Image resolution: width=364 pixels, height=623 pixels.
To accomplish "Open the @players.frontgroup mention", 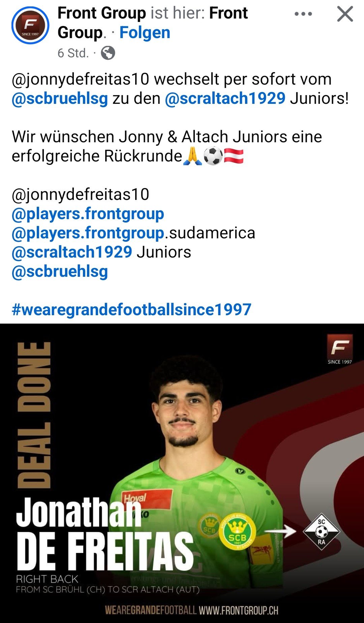I will 88,214.
